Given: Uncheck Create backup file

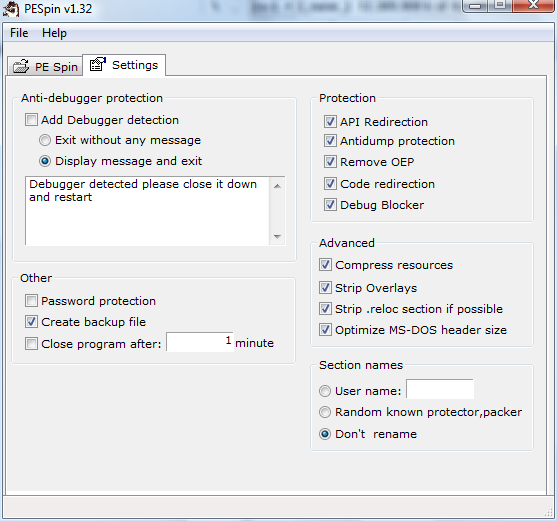Looking at the screenshot, I should click(x=31, y=322).
